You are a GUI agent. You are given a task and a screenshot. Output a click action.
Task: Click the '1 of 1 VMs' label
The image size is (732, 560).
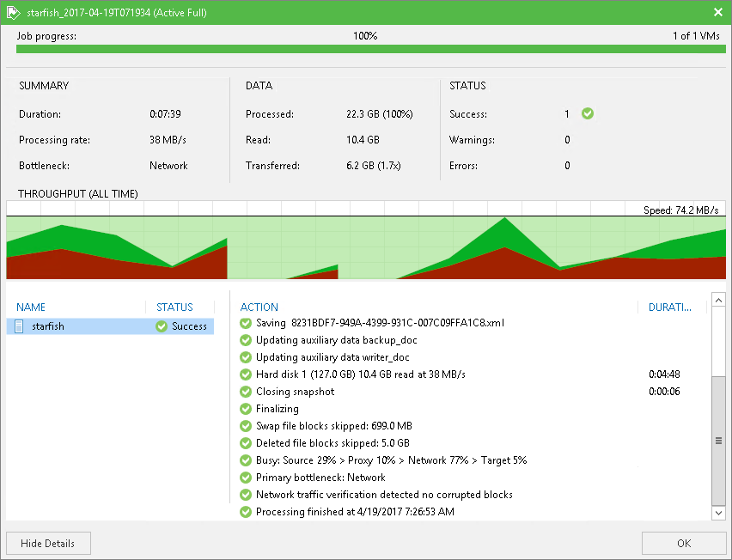pos(696,36)
